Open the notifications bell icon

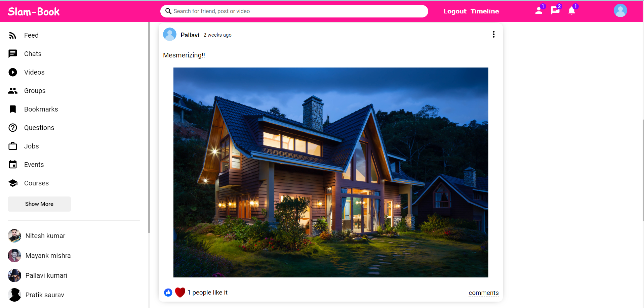[572, 11]
